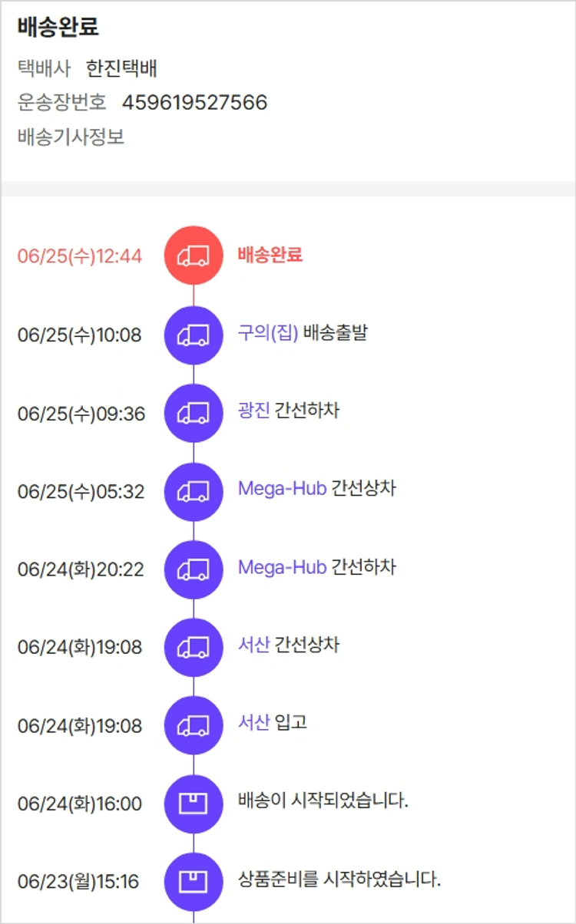Viewport: 576px width, 924px height.
Task: Click the red truck icon for 배송완료
Action: 194,256
